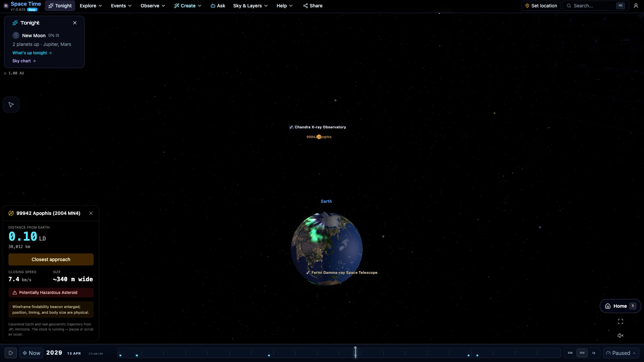The height and width of the screenshot is (362, 644).
Task: Select the 30d timeline range
Action: 582,353
